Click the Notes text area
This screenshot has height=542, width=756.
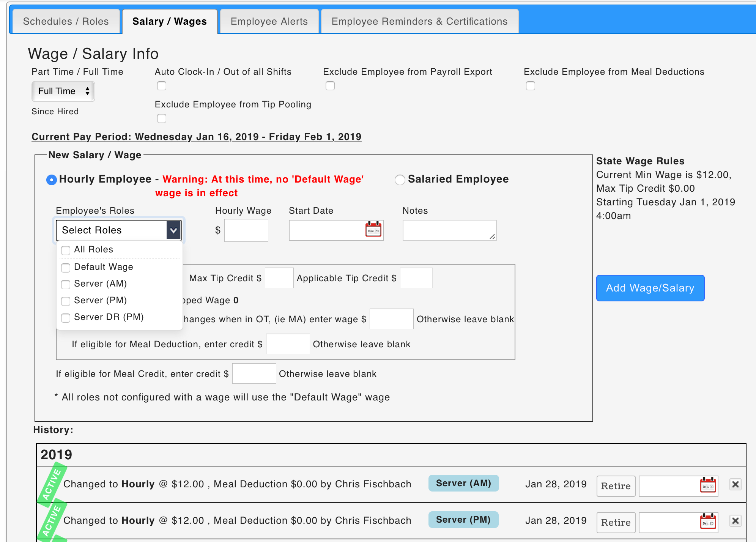pyautogui.click(x=449, y=230)
